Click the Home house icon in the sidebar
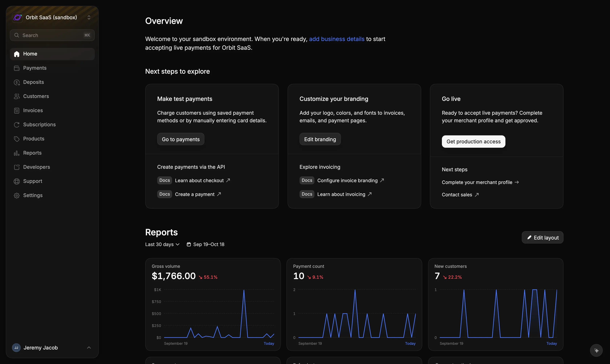Screen dimensions: 610x364 click(17, 54)
